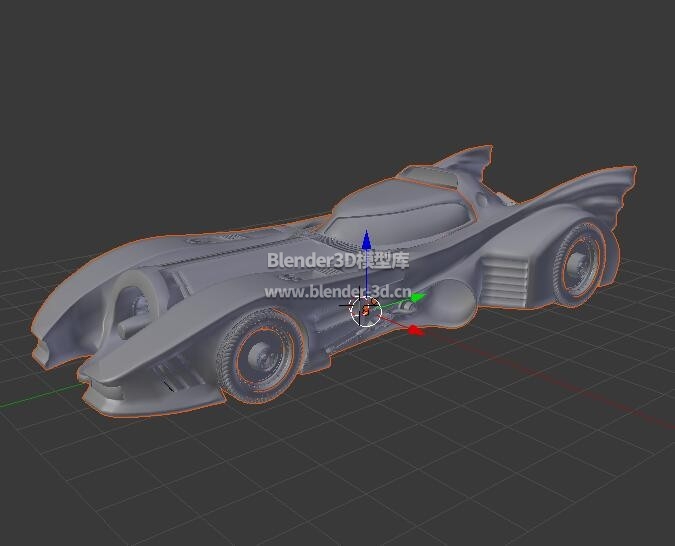This screenshot has width=675, height=546.
Task: Click the side air intake vents
Action: tap(505, 279)
